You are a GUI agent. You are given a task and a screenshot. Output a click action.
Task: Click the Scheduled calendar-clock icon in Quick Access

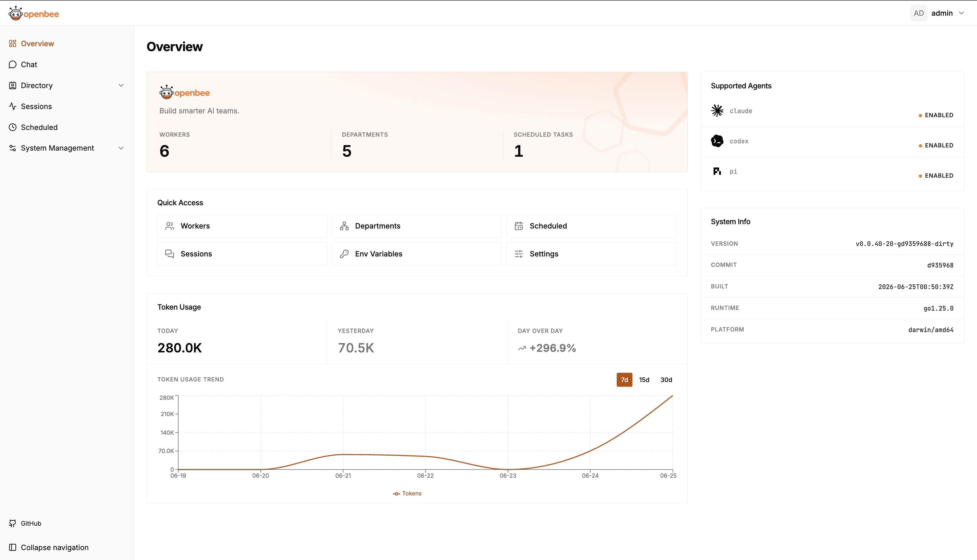click(519, 226)
